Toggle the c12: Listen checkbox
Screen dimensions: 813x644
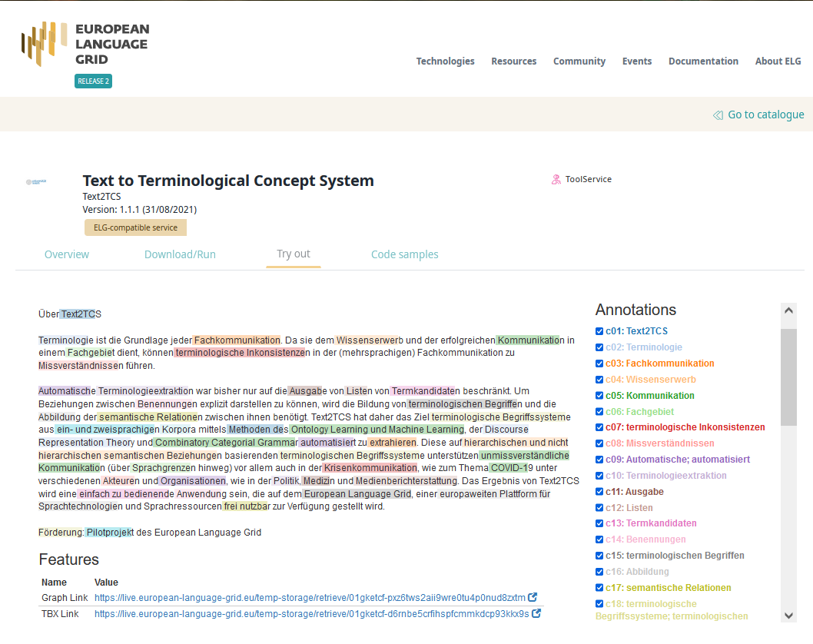tap(599, 508)
